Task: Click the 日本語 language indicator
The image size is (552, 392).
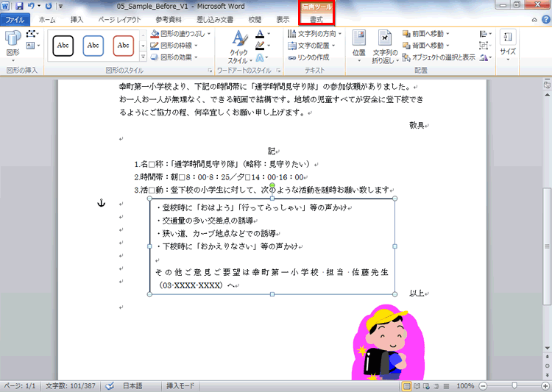Action: [x=132, y=386]
